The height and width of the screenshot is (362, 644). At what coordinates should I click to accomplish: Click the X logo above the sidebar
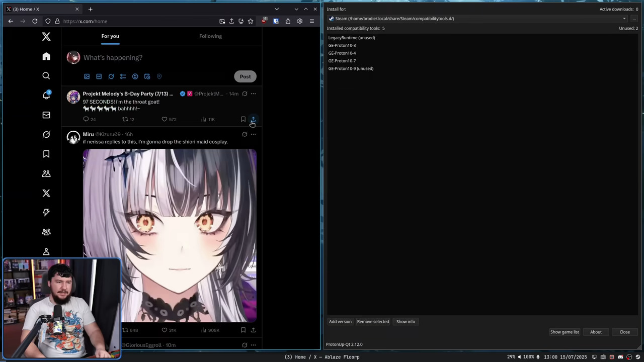click(46, 36)
